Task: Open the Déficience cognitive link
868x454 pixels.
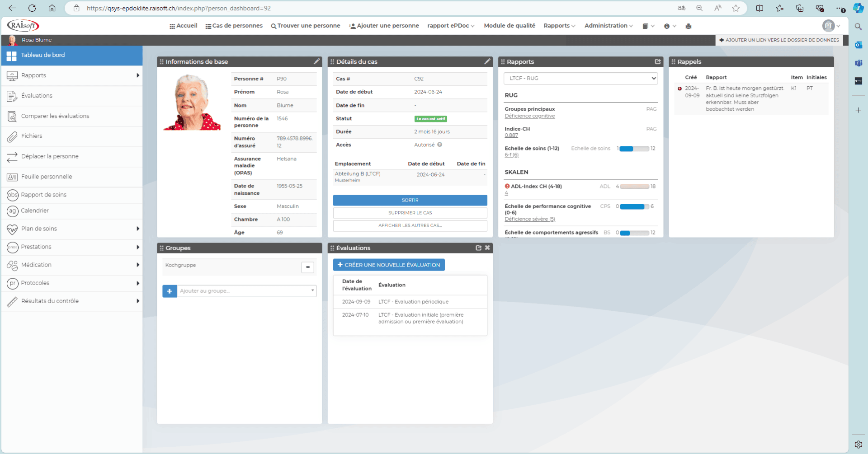Action: click(529, 116)
